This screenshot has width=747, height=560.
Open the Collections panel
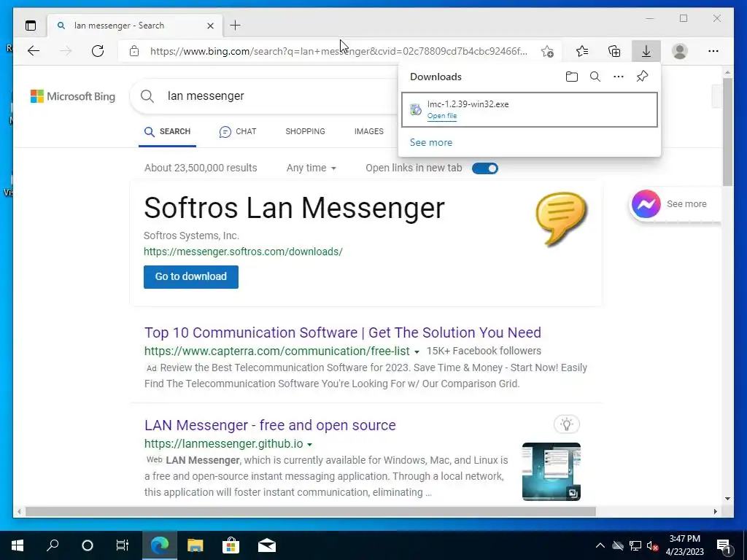coord(614,51)
